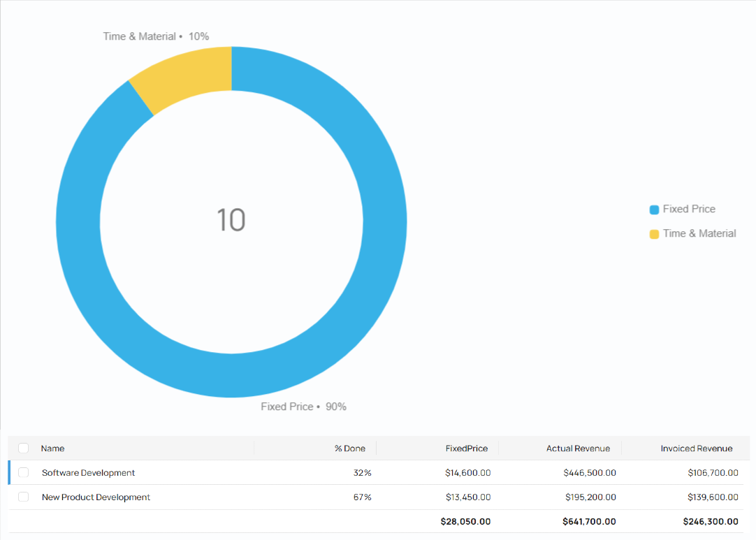The width and height of the screenshot is (756, 540).
Task: Check the New Product Development row checkbox
Action: point(24,497)
